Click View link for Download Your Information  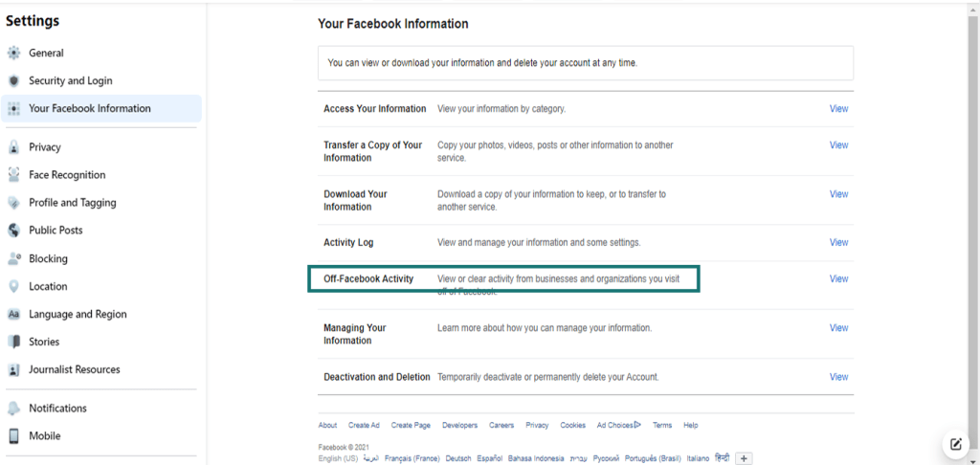pyautogui.click(x=838, y=193)
